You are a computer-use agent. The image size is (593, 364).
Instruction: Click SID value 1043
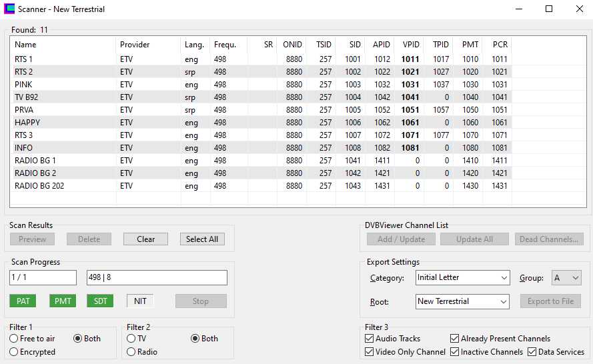352,185
